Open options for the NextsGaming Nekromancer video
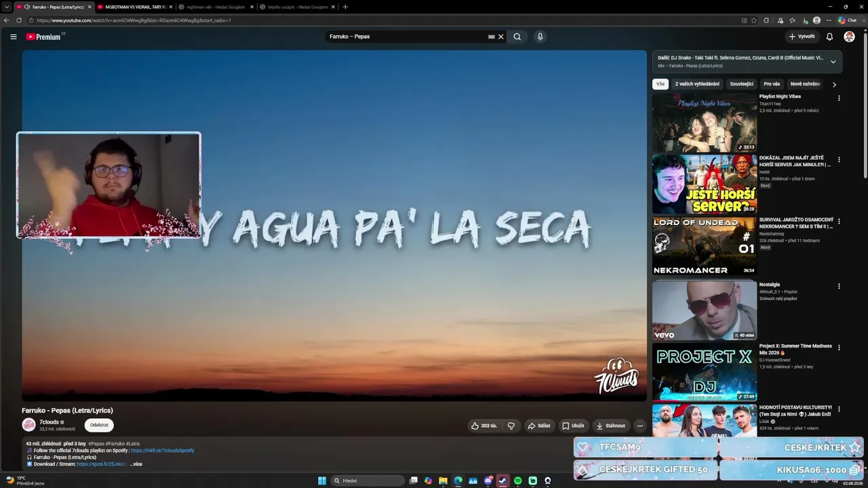Image resolution: width=868 pixels, height=488 pixels. point(839,222)
